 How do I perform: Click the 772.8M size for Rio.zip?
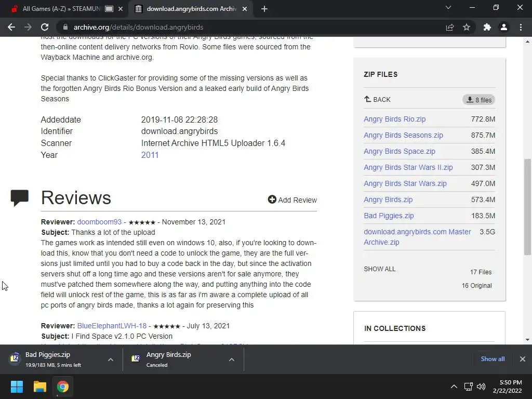(483, 119)
